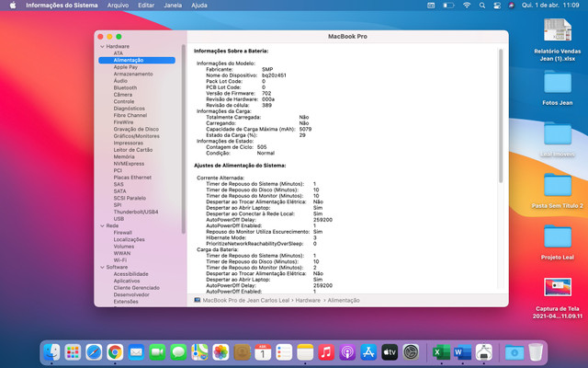Select the Captura de Tela desktop file

558,298
